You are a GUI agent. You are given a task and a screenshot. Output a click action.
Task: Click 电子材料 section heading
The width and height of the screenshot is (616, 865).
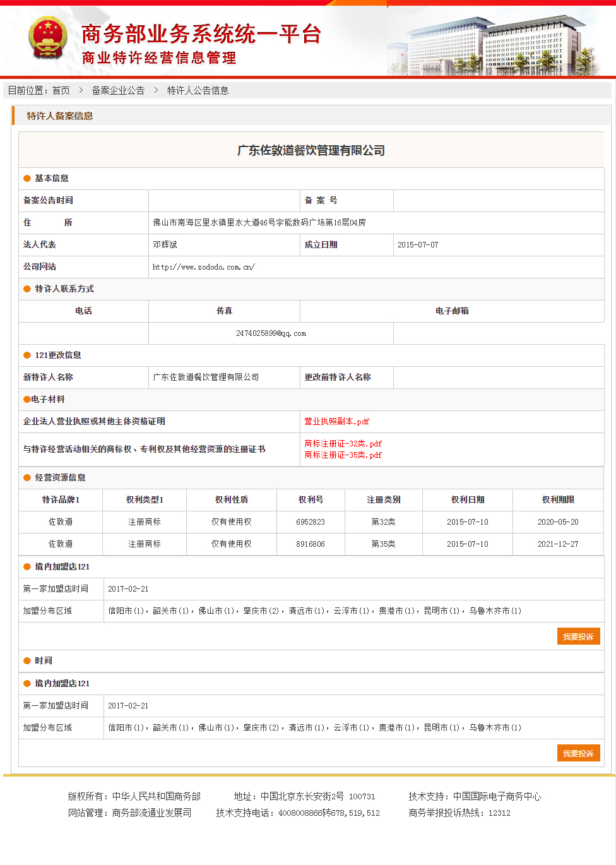click(48, 399)
